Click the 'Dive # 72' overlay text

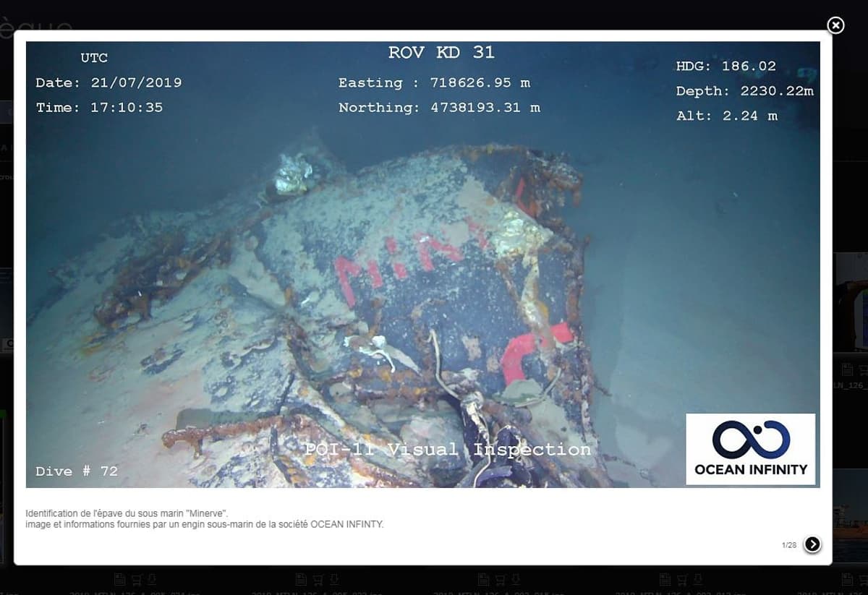(77, 471)
